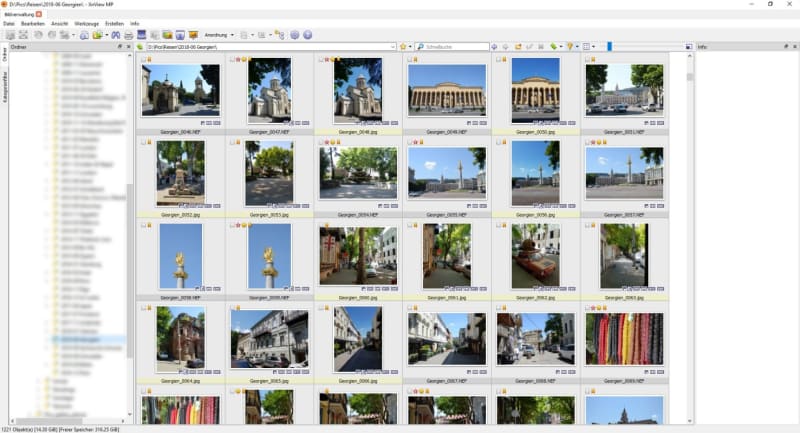Switch to Kategoriefilter vertical side tab

5,87
